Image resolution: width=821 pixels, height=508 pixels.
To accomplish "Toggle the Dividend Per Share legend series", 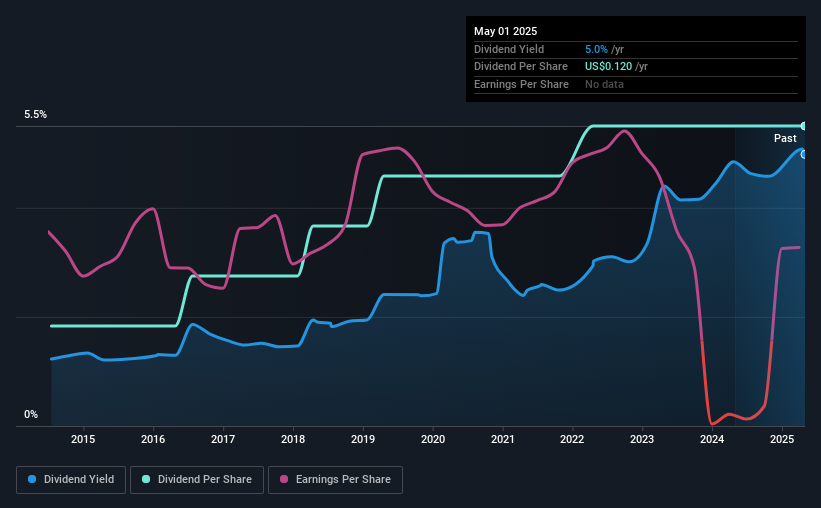I will (197, 480).
